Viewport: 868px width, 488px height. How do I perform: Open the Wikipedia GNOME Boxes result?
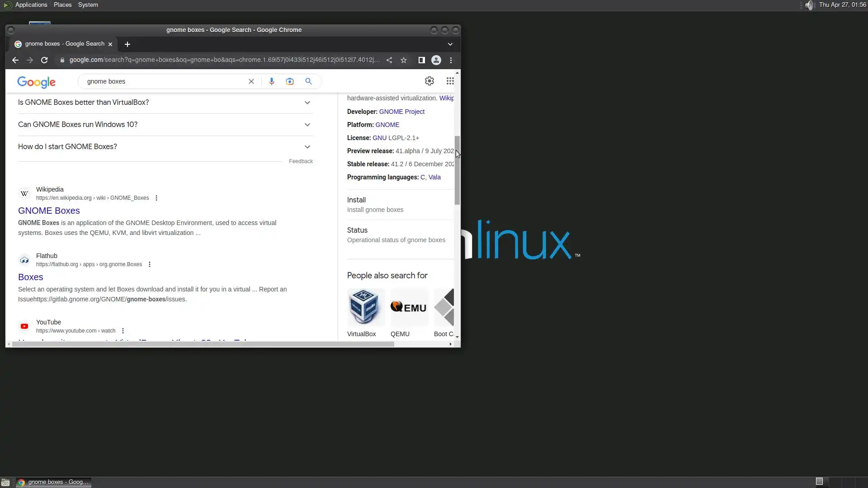[x=49, y=211]
